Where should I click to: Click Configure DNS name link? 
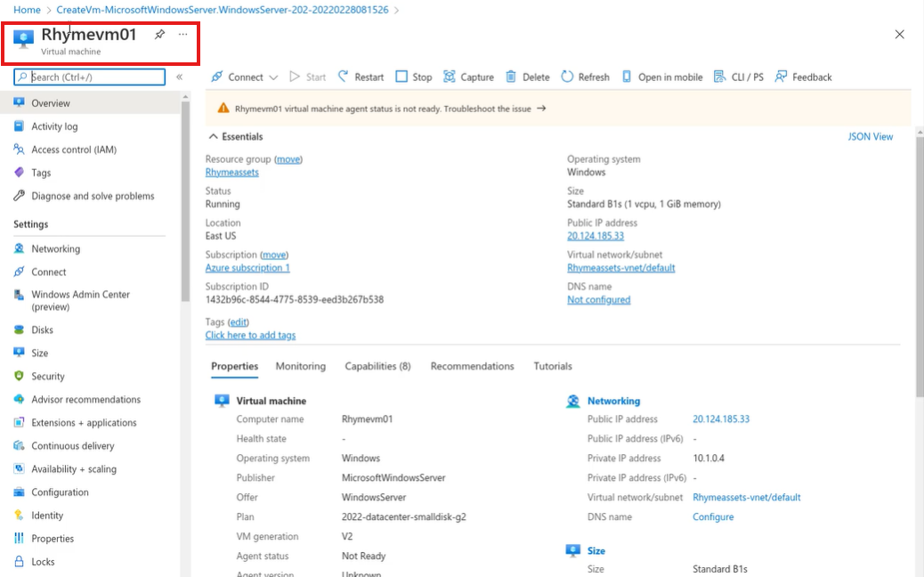[x=713, y=516]
